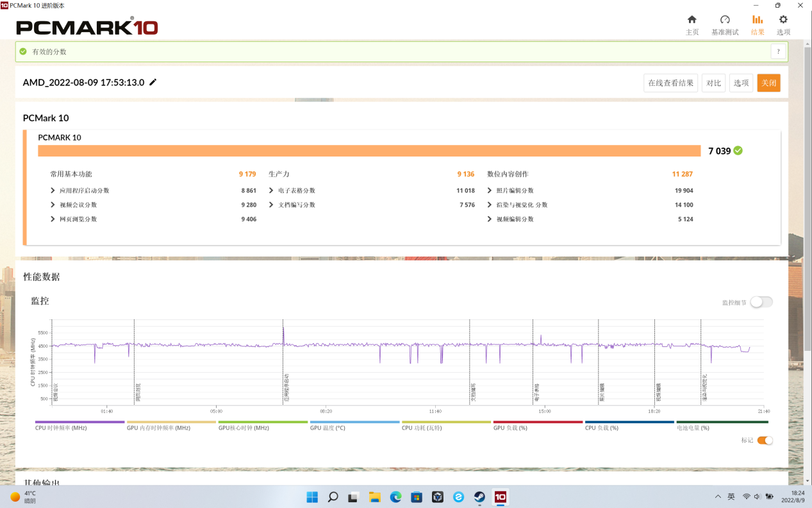812x508 pixels.
Task: Click the 对比 compare button
Action: click(713, 83)
